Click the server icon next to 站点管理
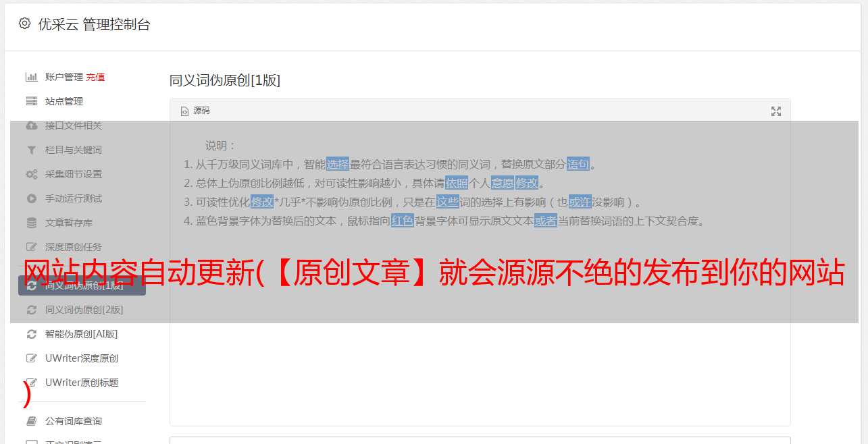Viewport: 868px width, 444px height. click(x=31, y=101)
